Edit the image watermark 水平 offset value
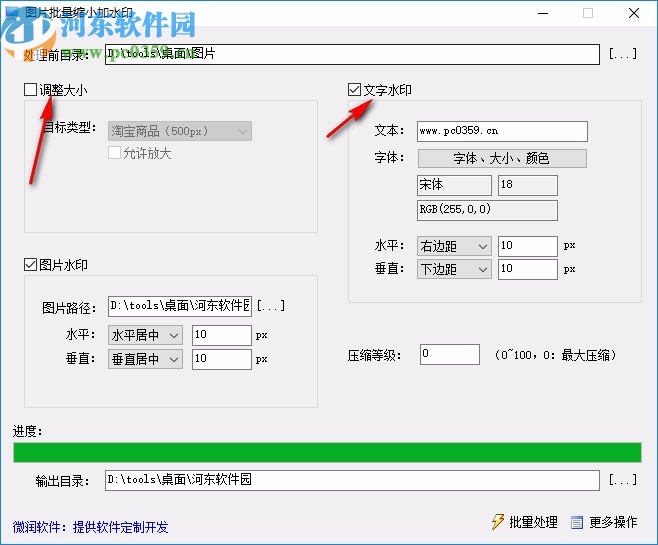The image size is (658, 545). coord(222,335)
